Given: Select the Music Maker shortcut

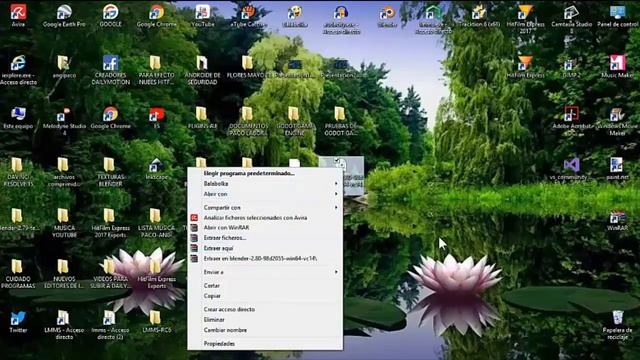Looking at the screenshot, I should [618, 67].
